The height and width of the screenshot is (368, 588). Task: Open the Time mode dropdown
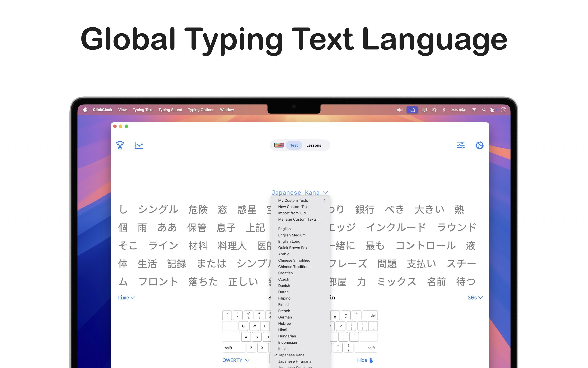tap(126, 298)
